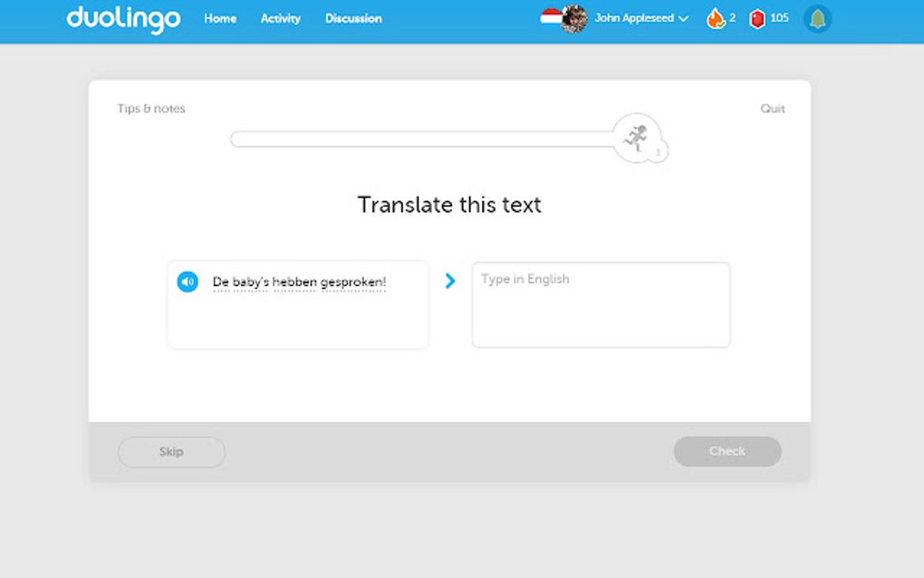924x578 pixels.
Task: Click the blue arrow between translation boxes
Action: point(450,282)
